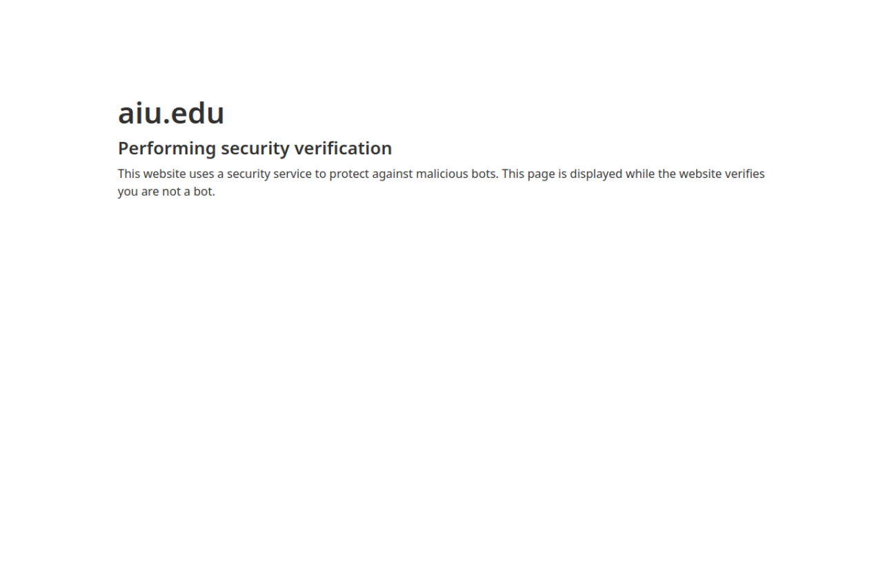Click the word 'verifies' at the end of the first line

click(x=744, y=174)
